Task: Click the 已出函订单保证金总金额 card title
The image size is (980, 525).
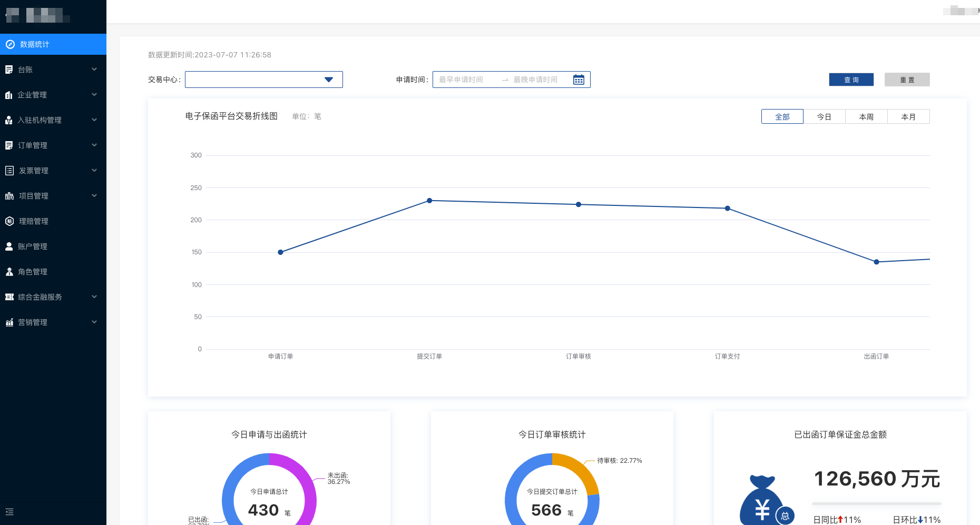Action: tap(840, 434)
